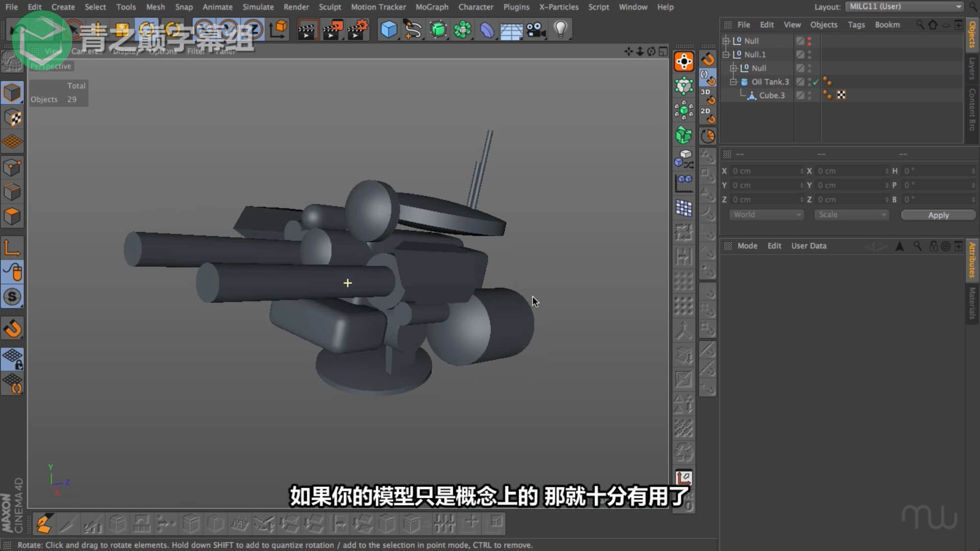The image size is (980, 551).
Task: Click the Floor scene object icon
Action: tap(511, 31)
